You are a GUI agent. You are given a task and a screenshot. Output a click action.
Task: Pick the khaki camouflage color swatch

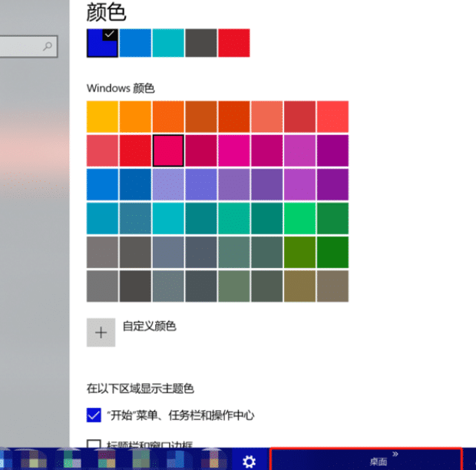[x=300, y=286]
